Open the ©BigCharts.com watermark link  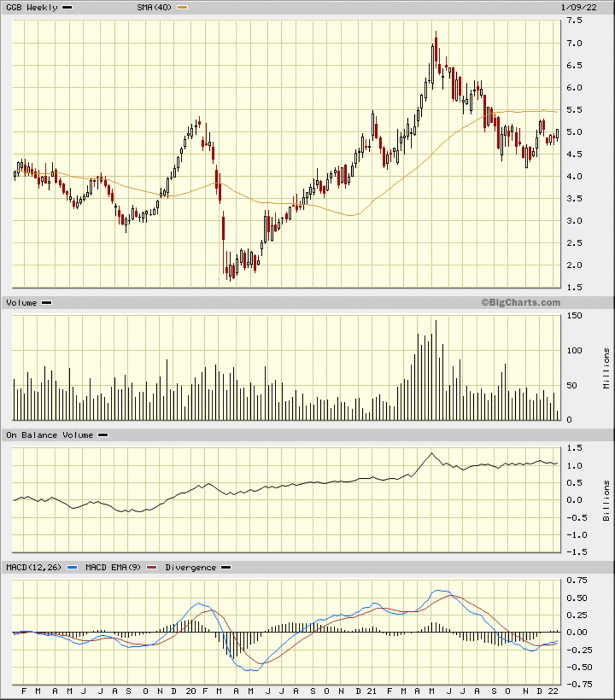[x=520, y=302]
